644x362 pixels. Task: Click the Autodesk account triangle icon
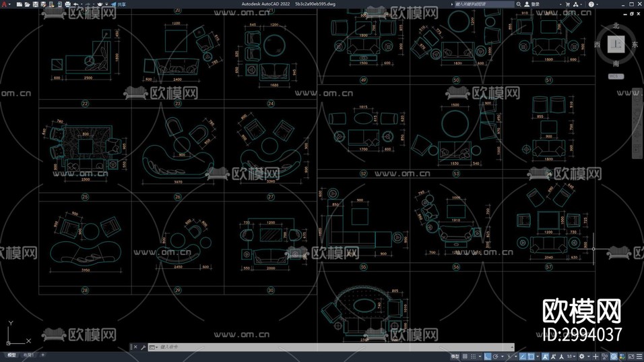coord(576,4)
